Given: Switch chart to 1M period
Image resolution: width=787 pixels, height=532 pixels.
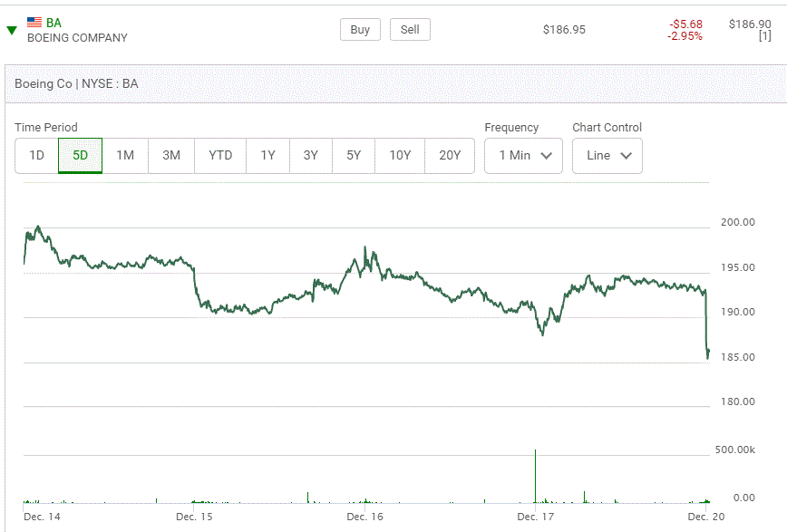Looking at the screenshot, I should point(125,156).
